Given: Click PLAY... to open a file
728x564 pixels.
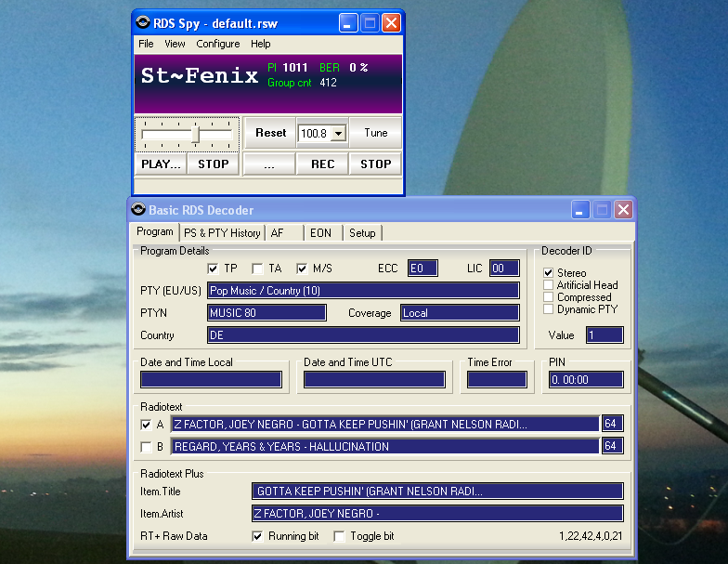Looking at the screenshot, I should 161,164.
